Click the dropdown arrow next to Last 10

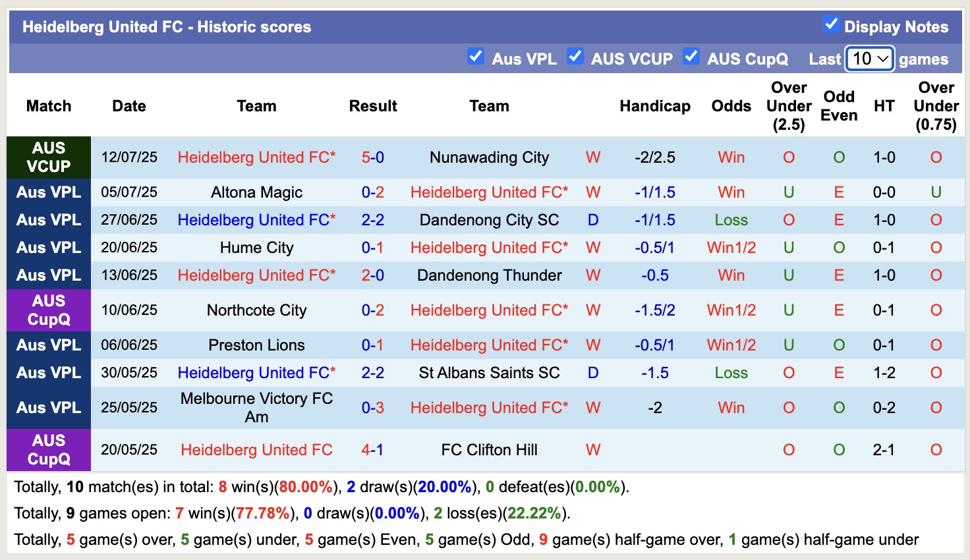coord(884,59)
